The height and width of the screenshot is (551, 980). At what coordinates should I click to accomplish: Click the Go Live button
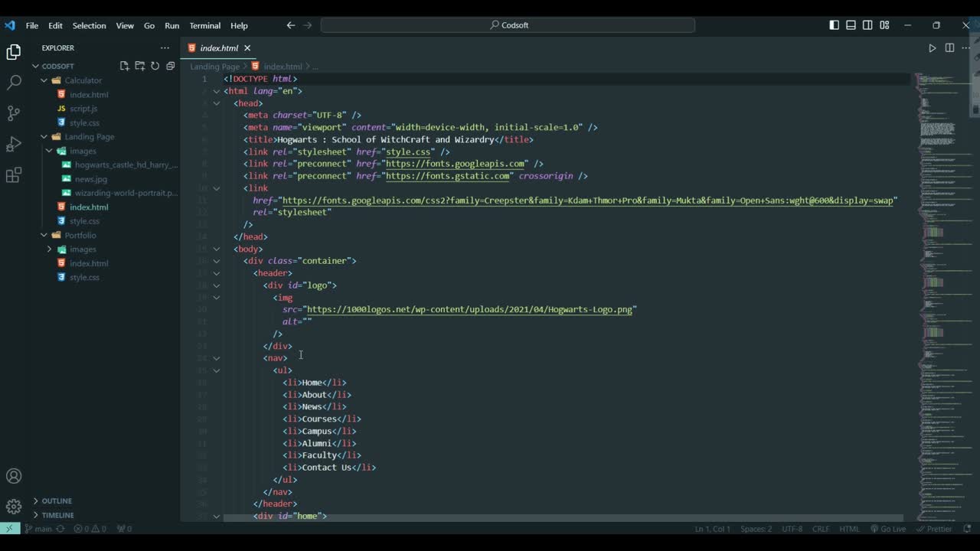pyautogui.click(x=888, y=529)
